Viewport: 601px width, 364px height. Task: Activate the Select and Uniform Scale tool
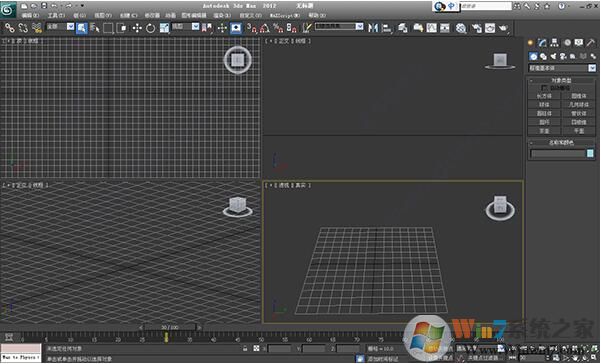[x=164, y=28]
